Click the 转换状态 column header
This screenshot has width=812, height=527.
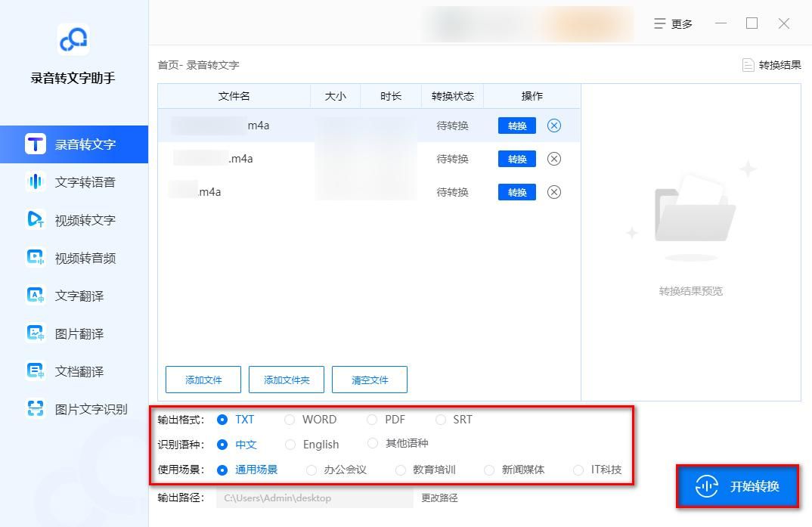452,96
